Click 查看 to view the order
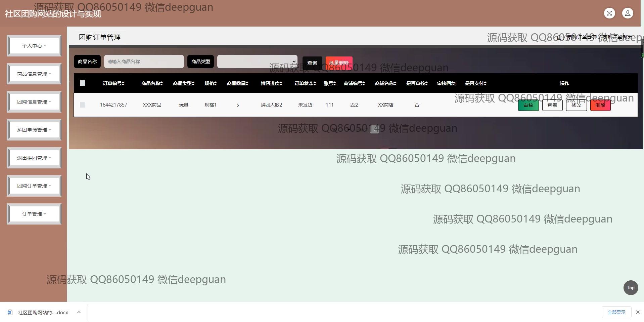Image resolution: width=644 pixels, height=322 pixels. 552,105
